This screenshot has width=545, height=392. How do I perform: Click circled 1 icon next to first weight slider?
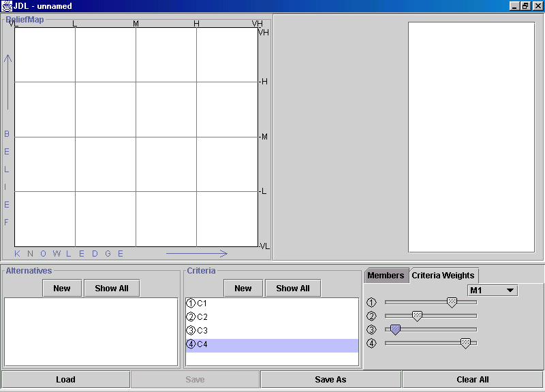pyautogui.click(x=371, y=302)
